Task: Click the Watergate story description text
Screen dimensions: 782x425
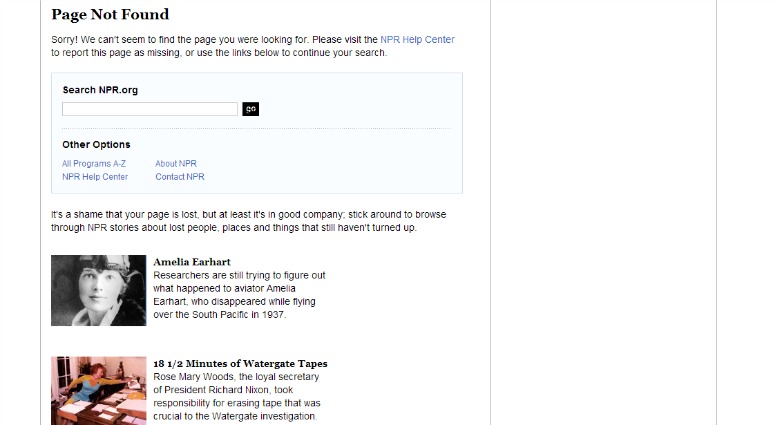Action: point(239,396)
